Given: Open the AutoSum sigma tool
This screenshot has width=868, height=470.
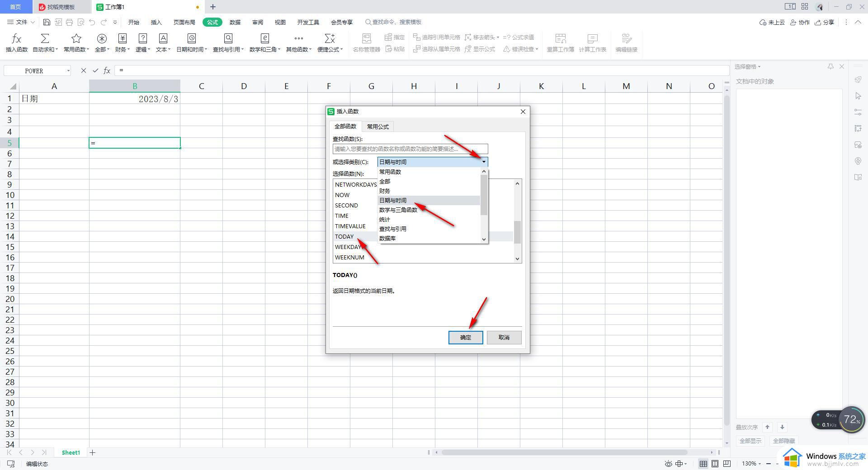Looking at the screenshot, I should [x=45, y=38].
